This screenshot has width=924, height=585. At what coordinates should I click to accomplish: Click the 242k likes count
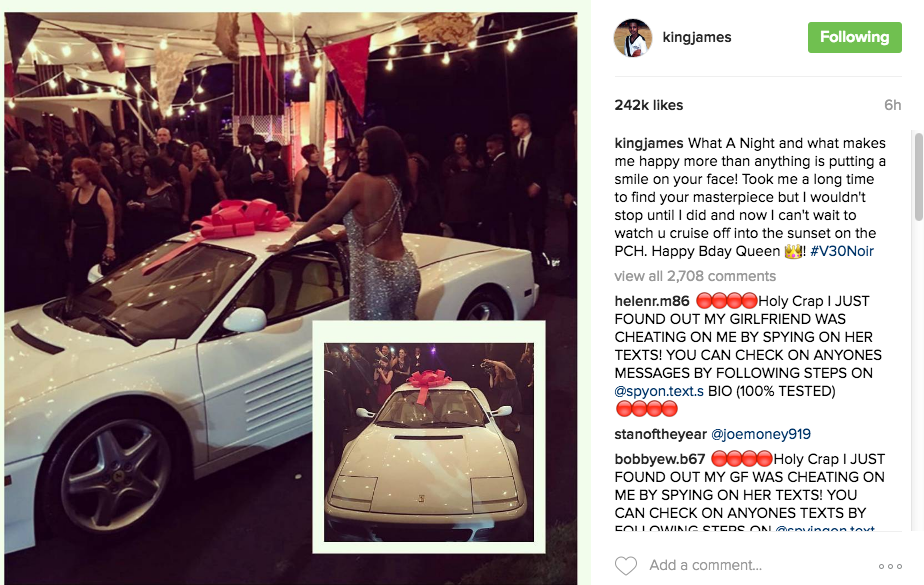(x=648, y=105)
